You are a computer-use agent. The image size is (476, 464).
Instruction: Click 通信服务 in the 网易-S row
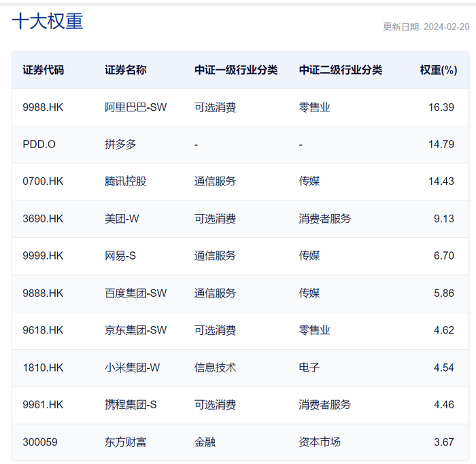click(215, 255)
